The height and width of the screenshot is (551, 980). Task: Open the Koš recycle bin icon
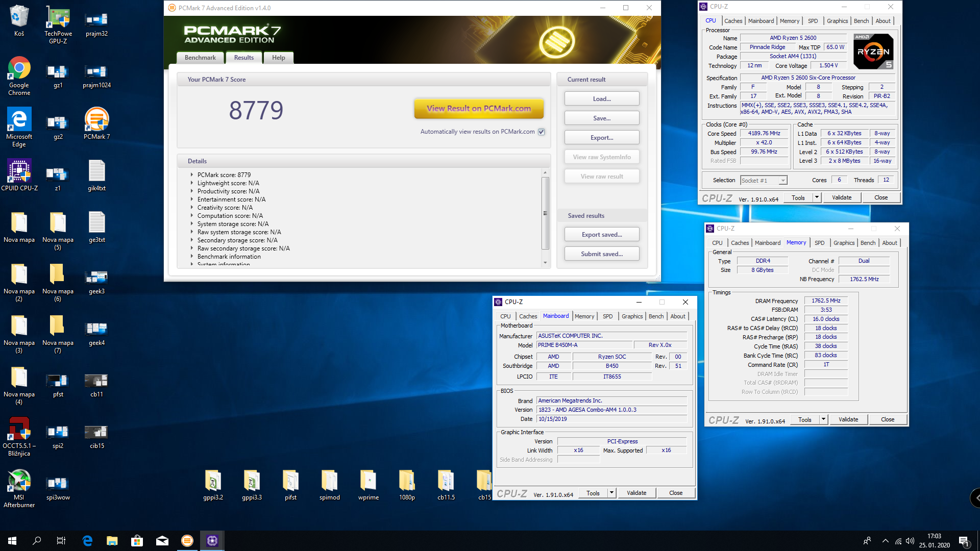tap(19, 21)
